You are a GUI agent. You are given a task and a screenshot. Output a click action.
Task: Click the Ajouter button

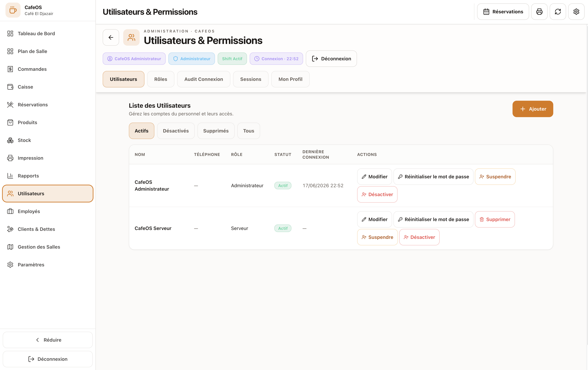(533, 109)
